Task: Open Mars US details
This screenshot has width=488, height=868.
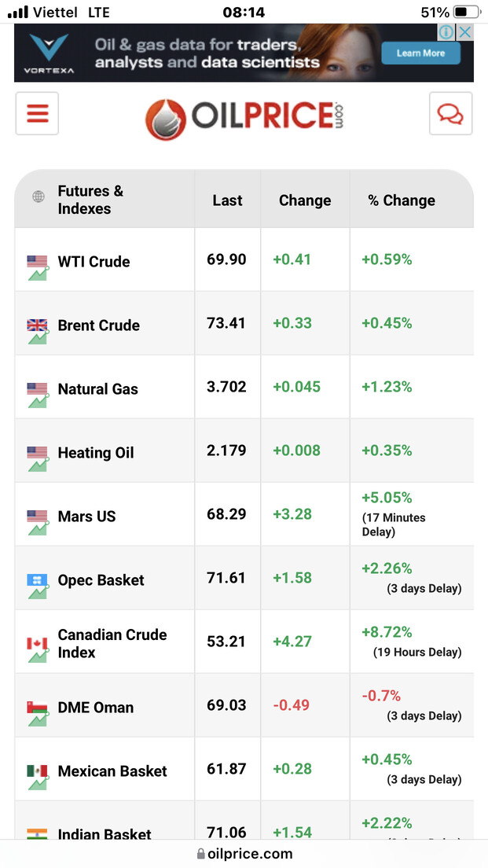Action: [x=86, y=517]
